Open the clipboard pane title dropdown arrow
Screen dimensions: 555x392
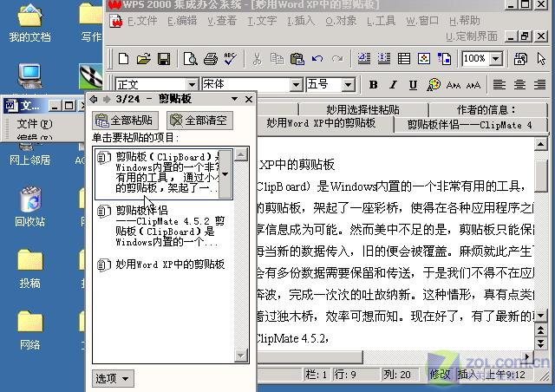(234, 99)
